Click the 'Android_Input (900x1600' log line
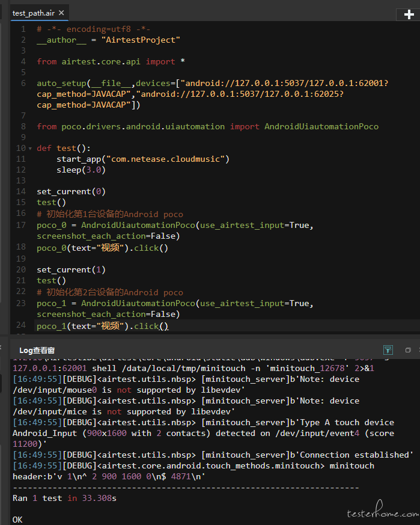 (x=203, y=433)
